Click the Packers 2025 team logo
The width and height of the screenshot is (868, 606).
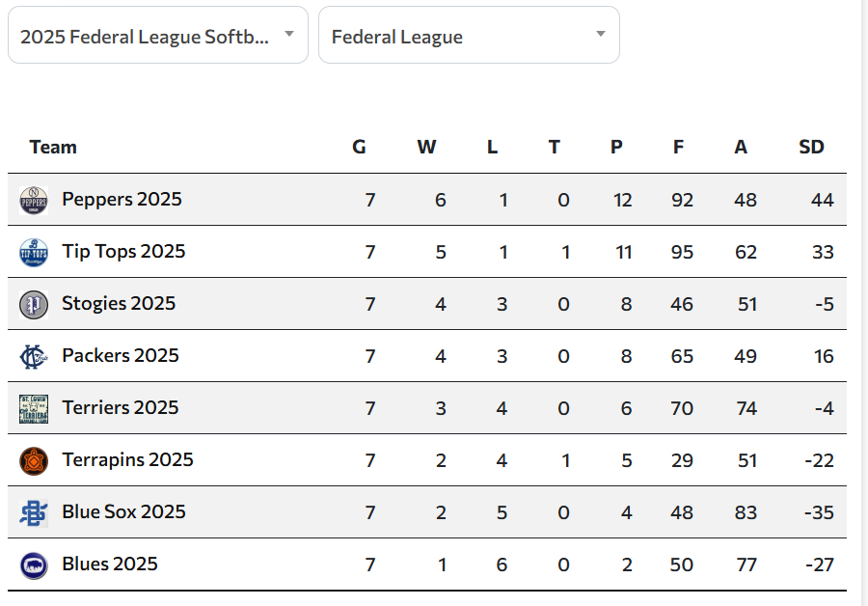click(x=34, y=355)
